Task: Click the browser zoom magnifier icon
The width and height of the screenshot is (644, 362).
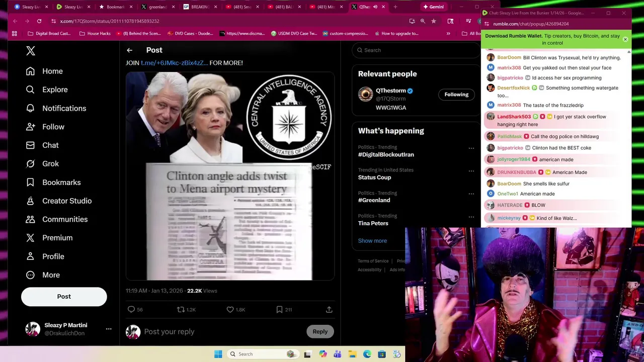Action: (x=423, y=21)
